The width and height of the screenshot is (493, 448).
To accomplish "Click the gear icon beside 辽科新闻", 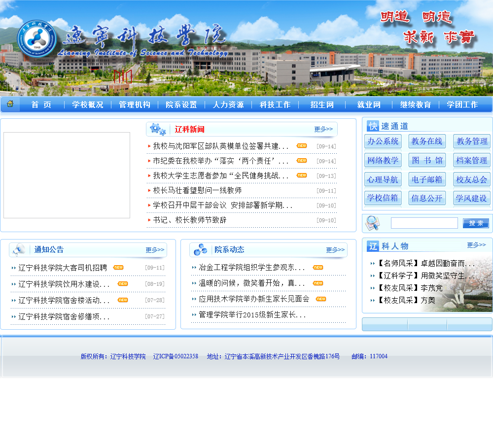I will 158,129.
